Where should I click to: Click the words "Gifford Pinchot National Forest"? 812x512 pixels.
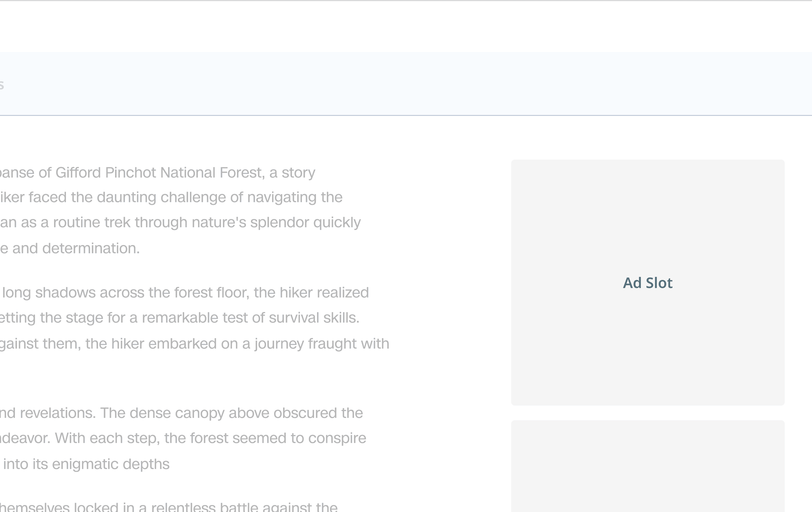click(160, 173)
